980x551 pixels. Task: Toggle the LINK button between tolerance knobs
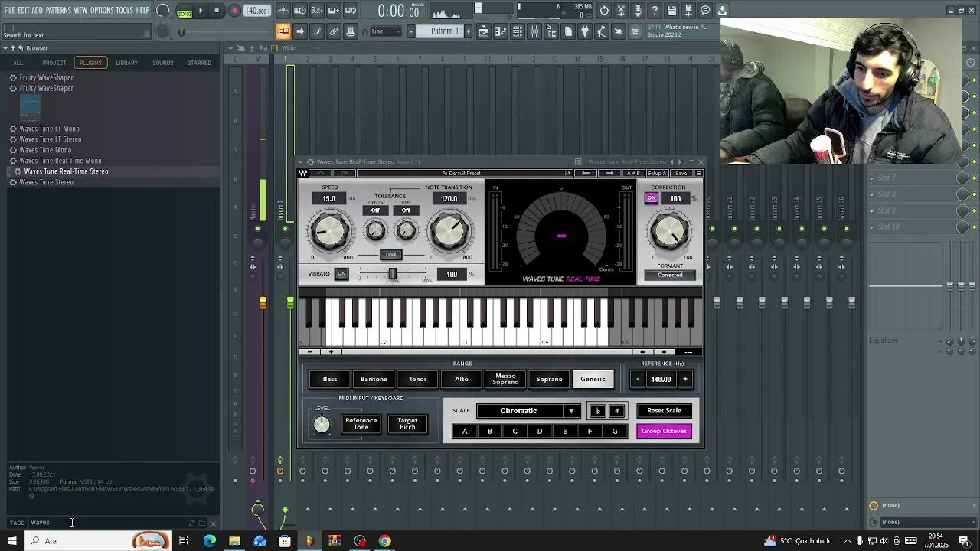390,255
